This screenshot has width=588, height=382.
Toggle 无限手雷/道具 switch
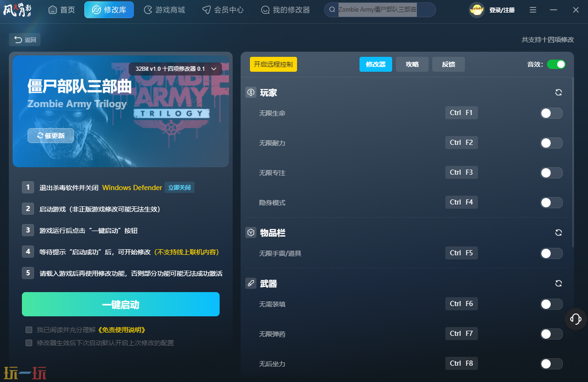[552, 253]
